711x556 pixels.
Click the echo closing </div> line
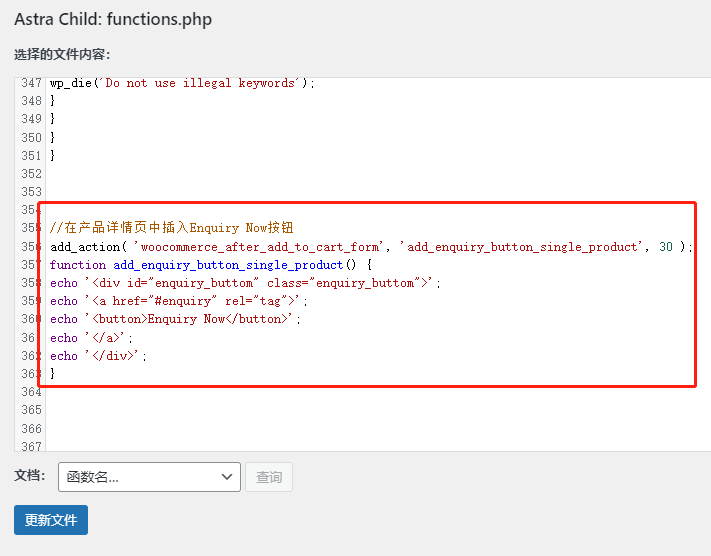tap(98, 356)
